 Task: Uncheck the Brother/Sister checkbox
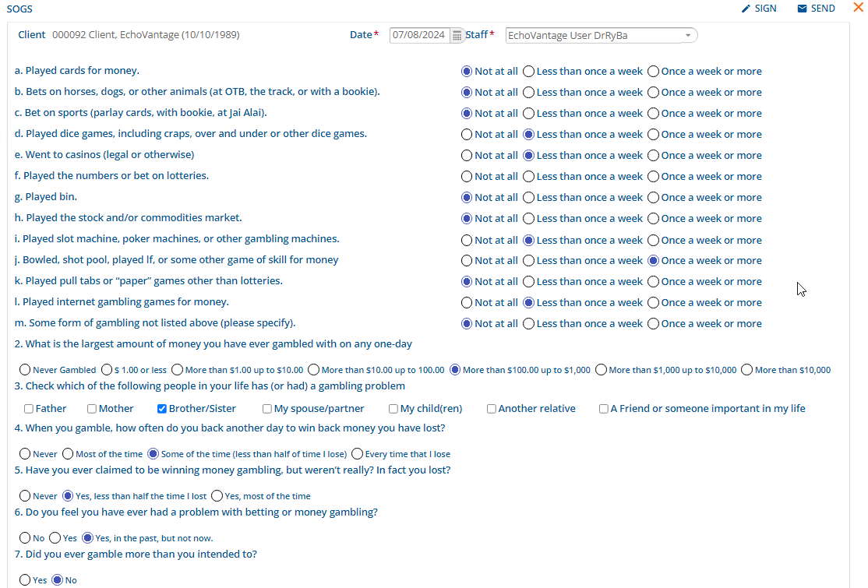[163, 408]
